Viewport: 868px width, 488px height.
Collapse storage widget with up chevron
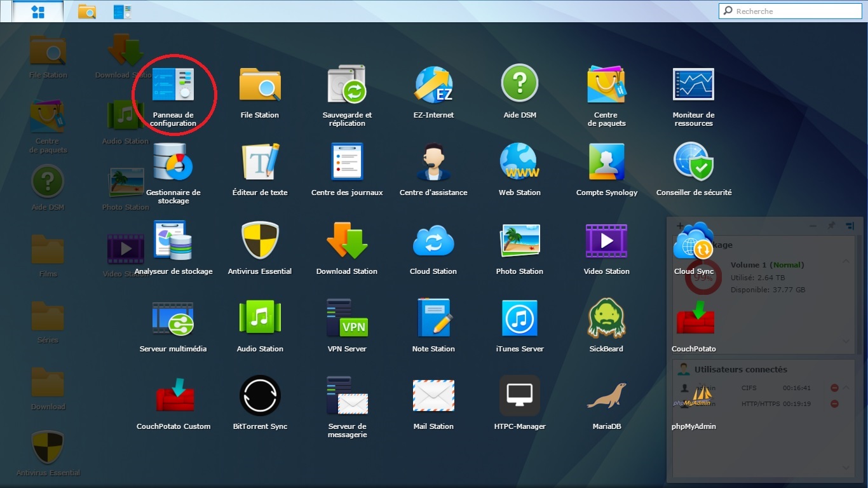[x=846, y=261]
